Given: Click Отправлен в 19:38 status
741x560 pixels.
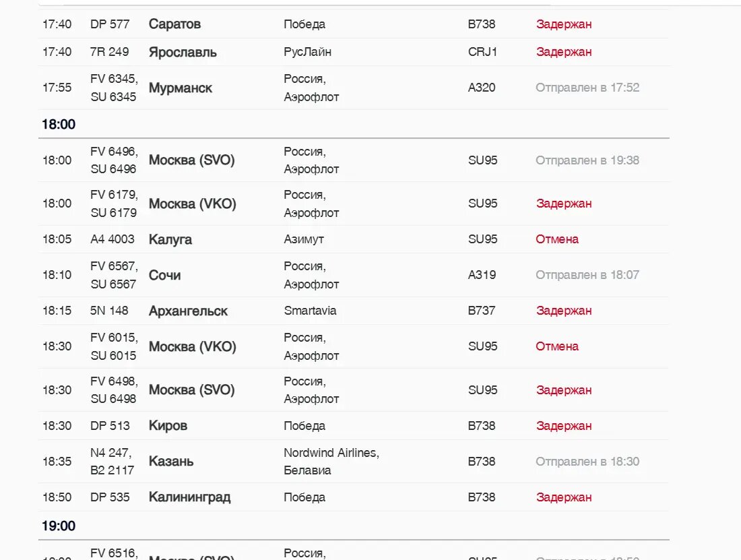Looking at the screenshot, I should click(587, 160).
